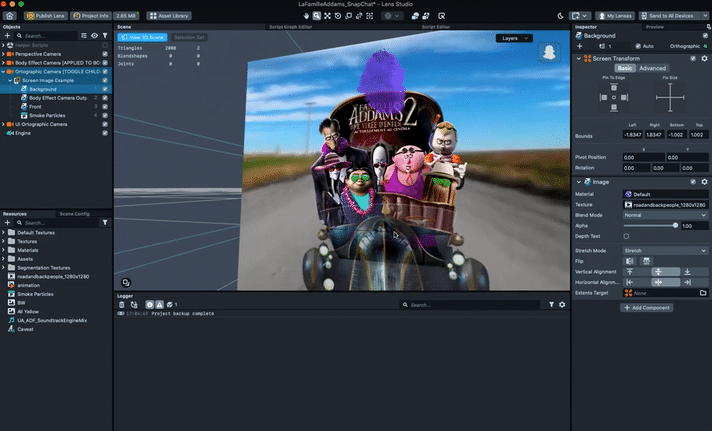
Task: Toggle Screen Transform component enabled checkbox
Action: [693, 59]
